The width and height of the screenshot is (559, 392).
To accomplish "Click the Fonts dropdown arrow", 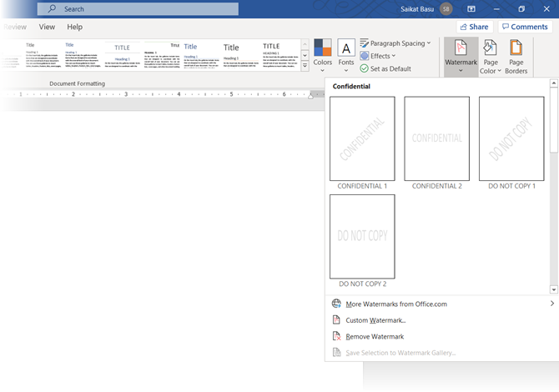I will tap(346, 70).
